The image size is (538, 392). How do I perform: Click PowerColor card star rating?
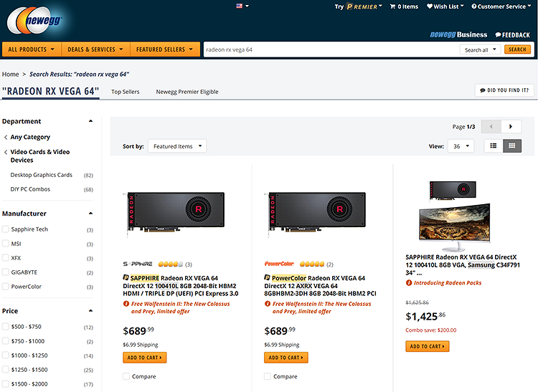[312, 264]
